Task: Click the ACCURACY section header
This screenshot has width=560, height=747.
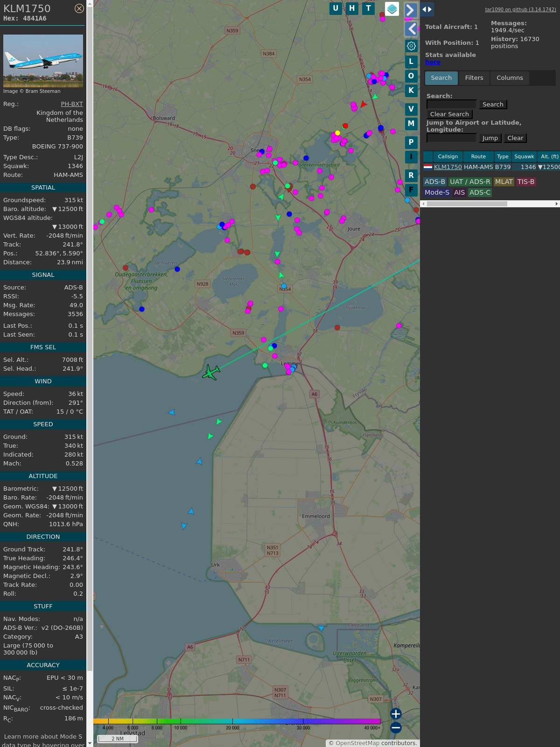Action: point(43,665)
